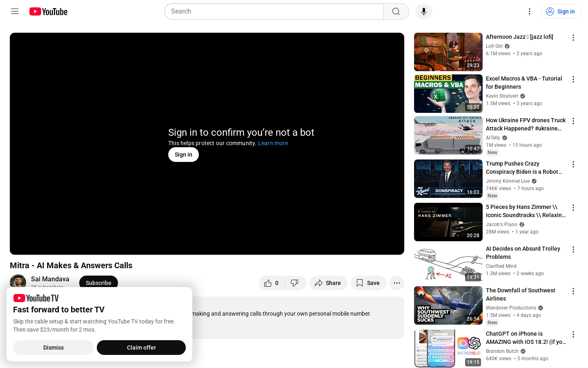Subscribe to Sai Mandava channel
Image resolution: width=588 pixels, height=368 pixels.
pyautogui.click(x=98, y=282)
